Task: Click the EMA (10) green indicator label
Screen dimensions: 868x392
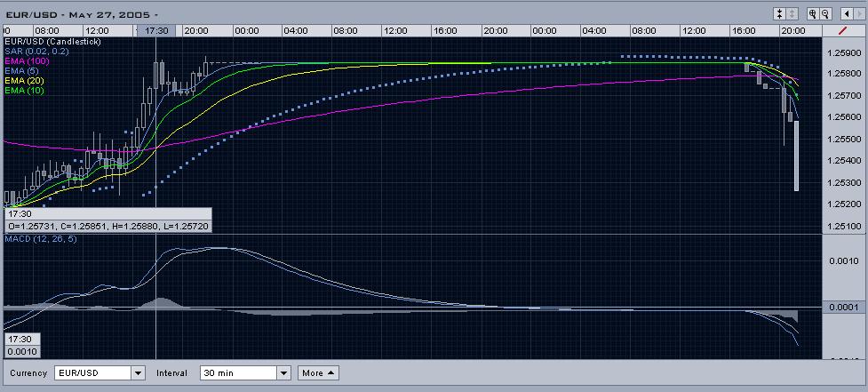Action: click(24, 91)
